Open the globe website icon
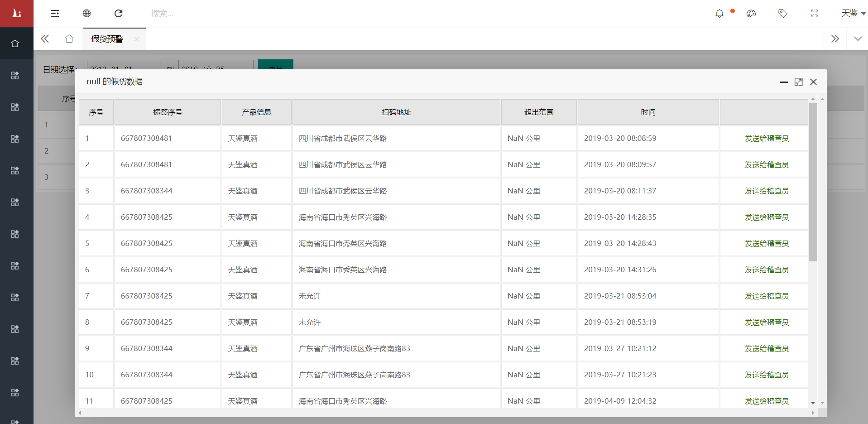This screenshot has height=424, width=868. (86, 14)
